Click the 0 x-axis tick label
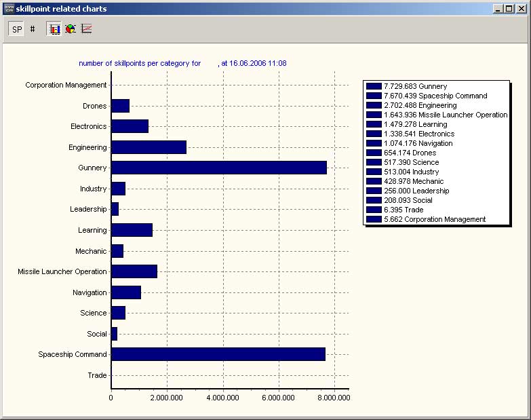The width and height of the screenshot is (531, 420). (111, 398)
